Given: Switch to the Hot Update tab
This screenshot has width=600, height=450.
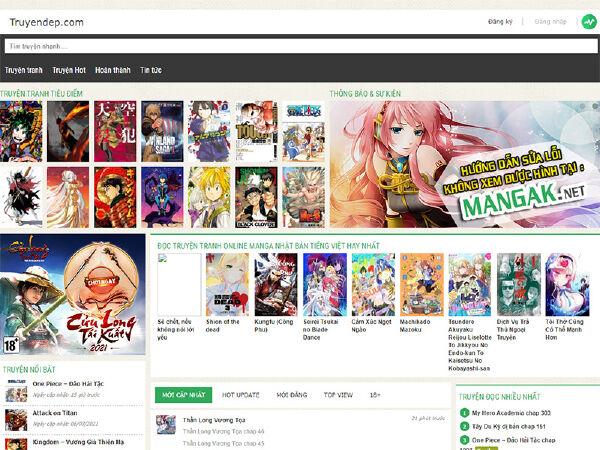Looking at the screenshot, I should (241, 395).
